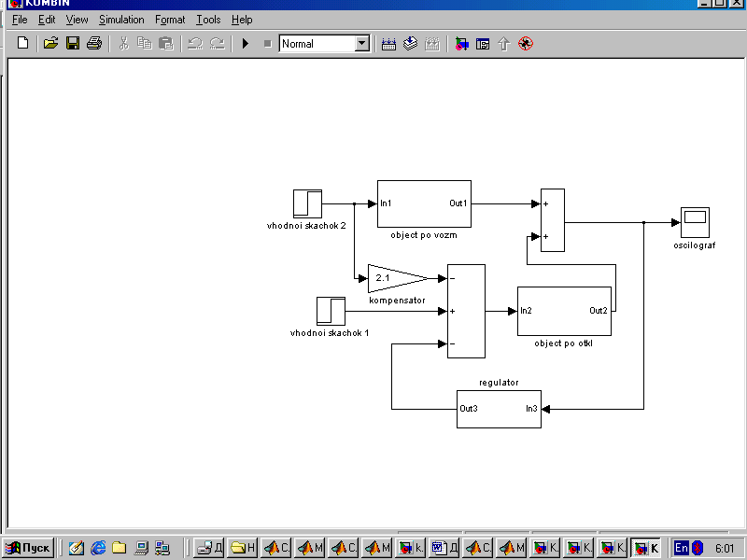The height and width of the screenshot is (560, 747).
Task: Select the oscilograf scope block
Action: click(x=695, y=222)
